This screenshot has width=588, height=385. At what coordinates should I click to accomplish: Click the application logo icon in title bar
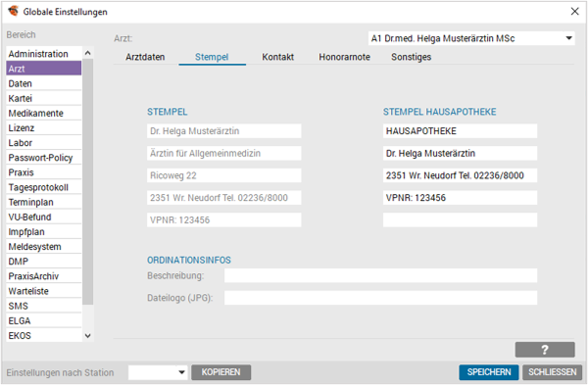point(13,11)
